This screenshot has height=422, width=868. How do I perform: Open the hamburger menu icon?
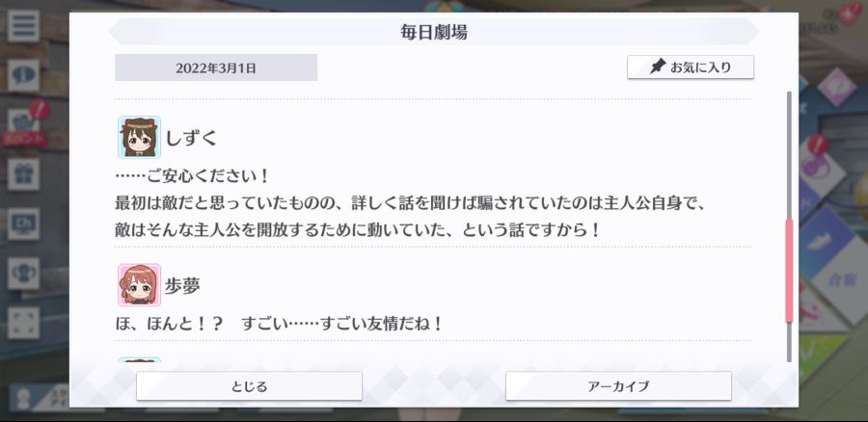click(23, 26)
